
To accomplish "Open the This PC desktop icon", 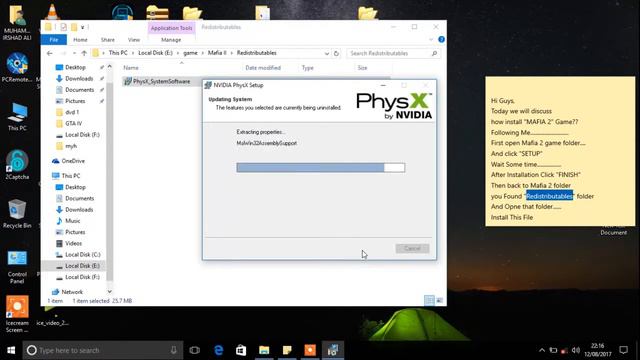I will [17, 117].
